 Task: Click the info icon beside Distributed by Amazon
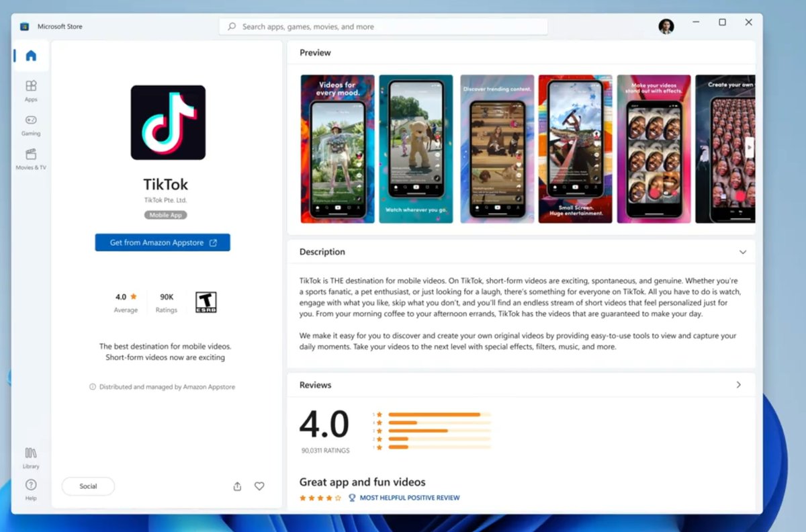[93, 387]
